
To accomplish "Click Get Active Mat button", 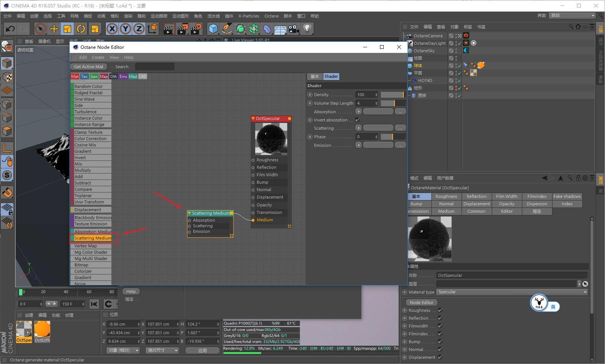I will click(89, 67).
